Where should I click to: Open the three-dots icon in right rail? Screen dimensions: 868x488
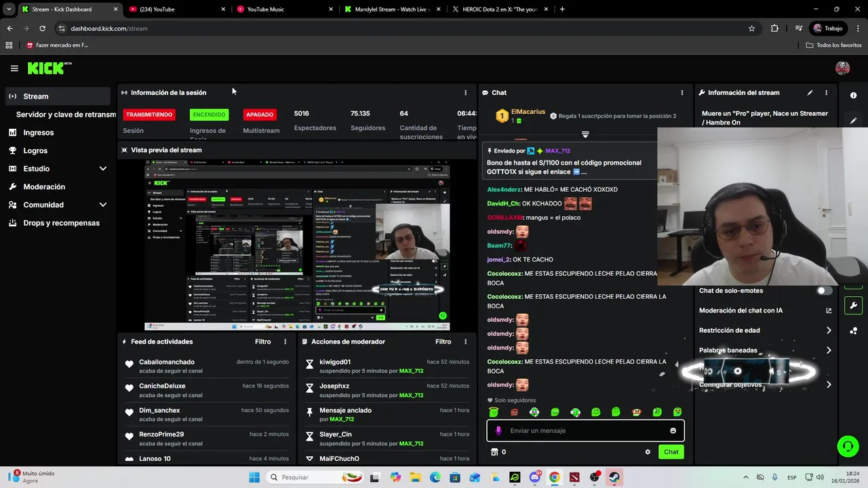853,331
